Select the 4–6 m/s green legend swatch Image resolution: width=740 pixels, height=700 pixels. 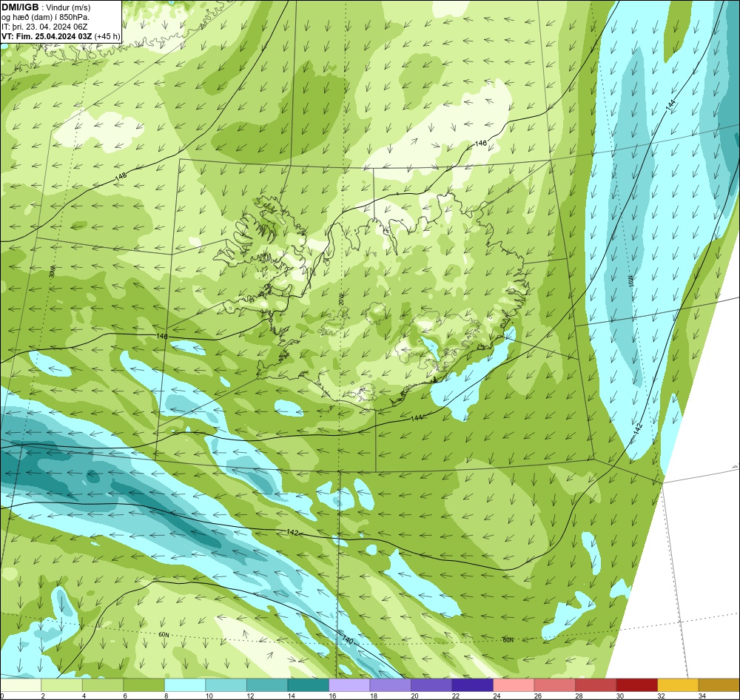point(103,684)
